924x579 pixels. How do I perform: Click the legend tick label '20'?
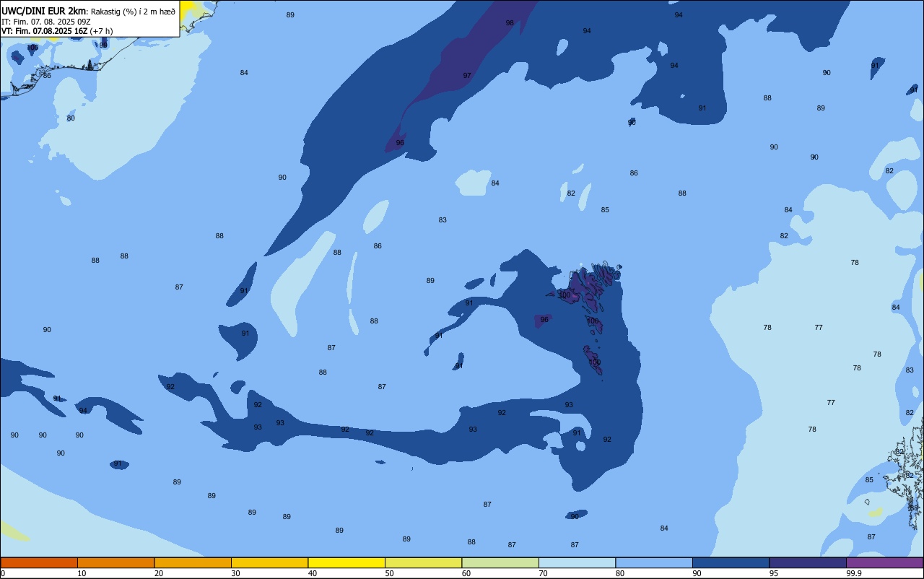[159, 573]
